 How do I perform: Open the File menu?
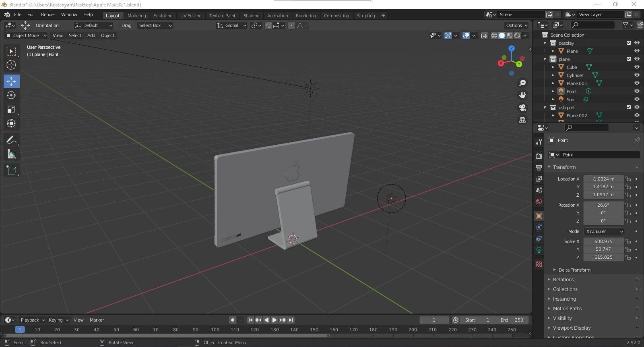pyautogui.click(x=18, y=15)
